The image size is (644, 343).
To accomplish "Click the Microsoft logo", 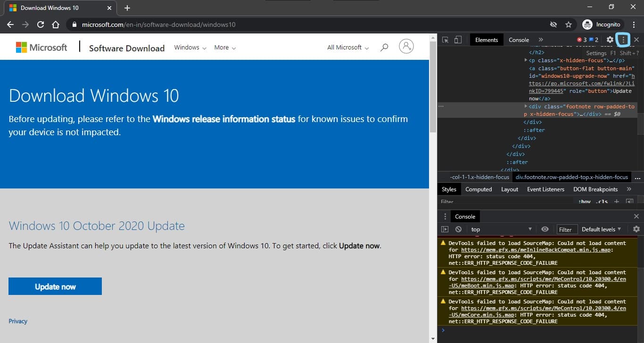I will click(41, 47).
